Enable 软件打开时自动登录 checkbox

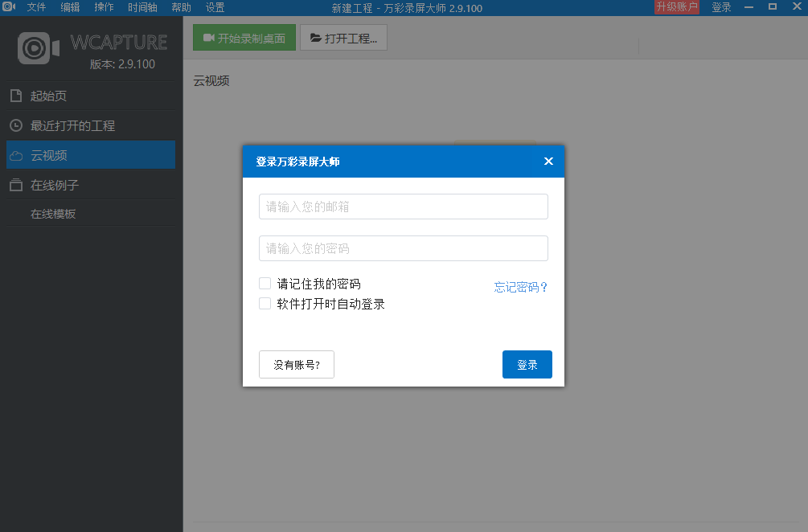pos(265,303)
